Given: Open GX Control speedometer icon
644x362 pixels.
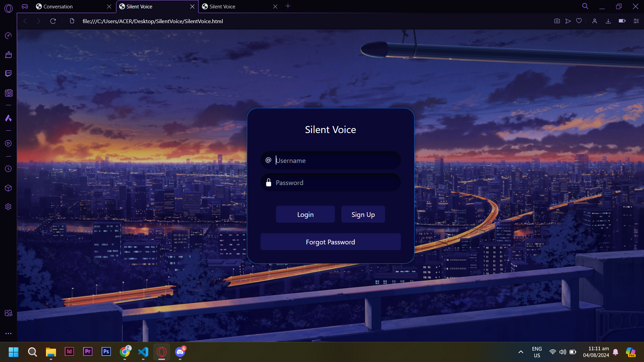Looking at the screenshot, I should pyautogui.click(x=8, y=36).
